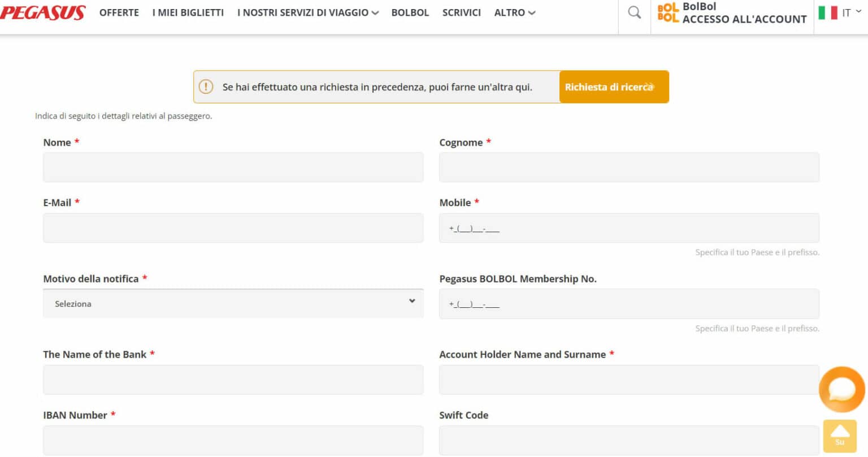Click the Nome input field

click(233, 167)
